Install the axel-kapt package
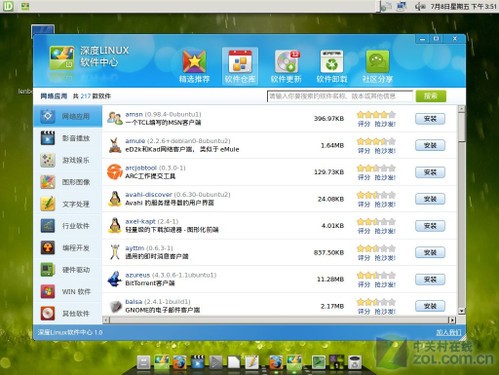This screenshot has height=375, width=499. click(x=430, y=226)
